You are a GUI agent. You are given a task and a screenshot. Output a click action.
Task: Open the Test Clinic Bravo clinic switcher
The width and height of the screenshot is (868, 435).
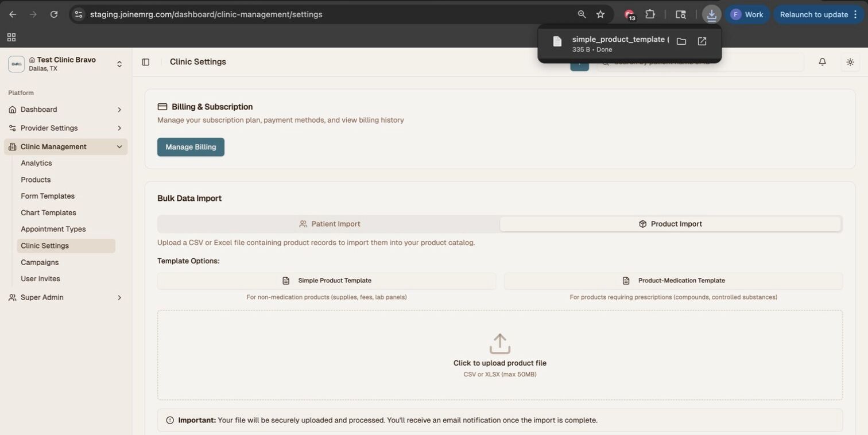click(x=66, y=64)
